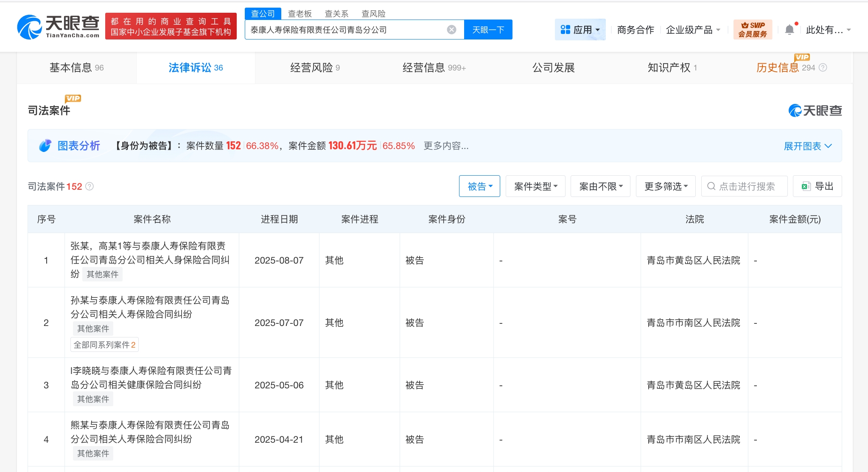Switch to the 查公司 search tab
Viewport: 868px width, 472px height.
[x=263, y=14]
